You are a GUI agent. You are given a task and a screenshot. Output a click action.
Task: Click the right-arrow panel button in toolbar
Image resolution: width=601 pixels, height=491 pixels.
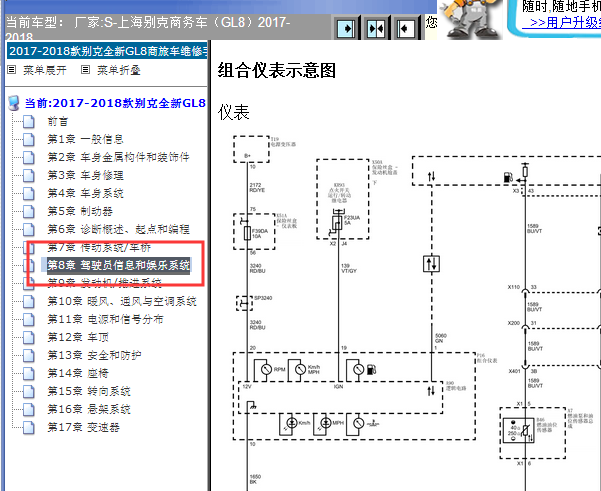[346, 28]
